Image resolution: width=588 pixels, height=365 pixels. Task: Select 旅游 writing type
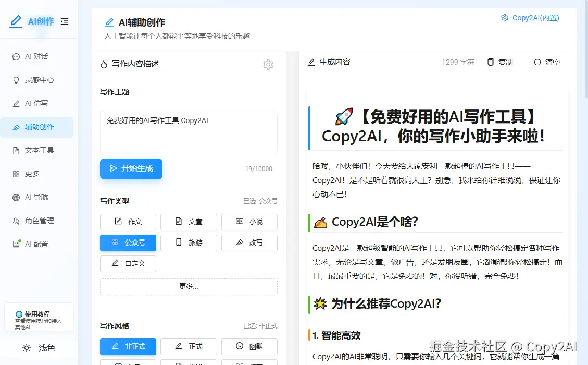[189, 242]
